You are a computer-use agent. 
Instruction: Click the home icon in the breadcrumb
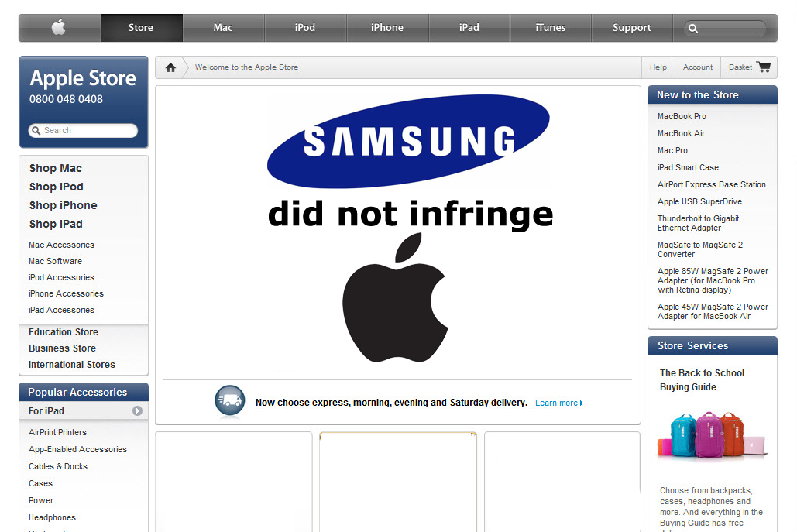point(170,67)
